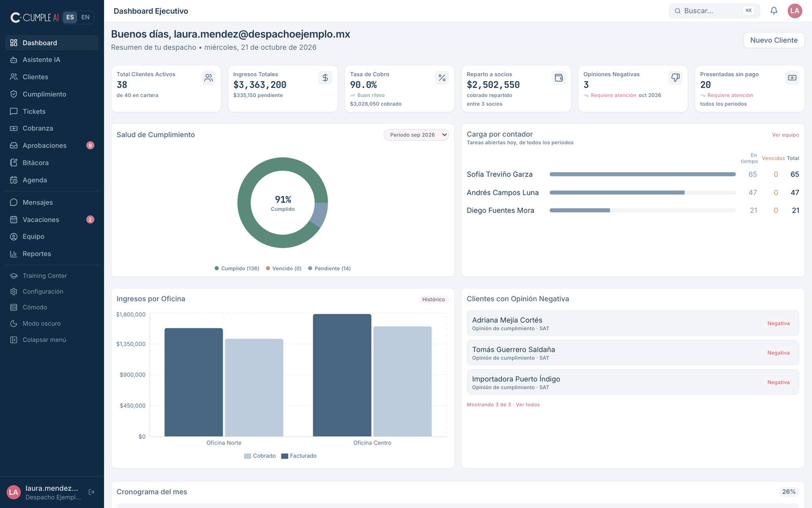The height and width of the screenshot is (508, 812).
Task: Click the Cumplimiento shield icon
Action: (14, 94)
